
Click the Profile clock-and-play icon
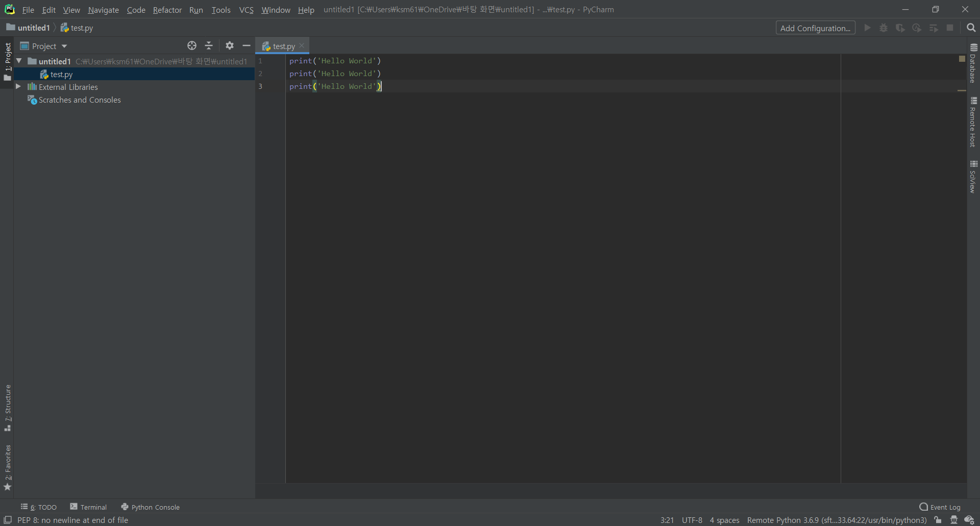click(x=917, y=28)
